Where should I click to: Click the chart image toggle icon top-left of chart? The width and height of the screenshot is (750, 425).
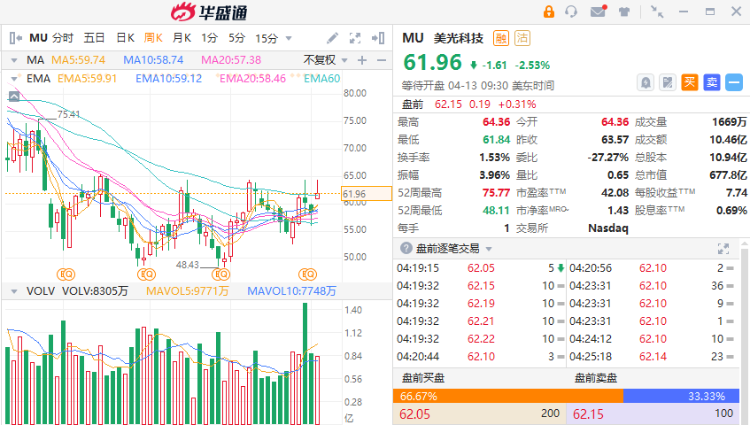(14, 97)
